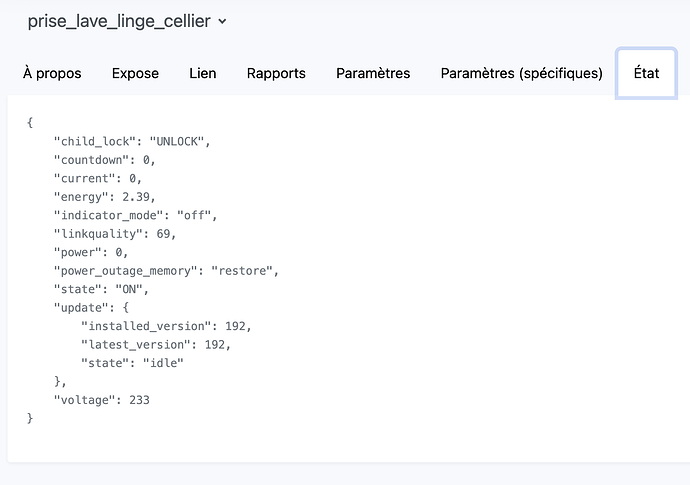The height and width of the screenshot is (485, 690).
Task: Select the État tab
Action: click(x=646, y=73)
